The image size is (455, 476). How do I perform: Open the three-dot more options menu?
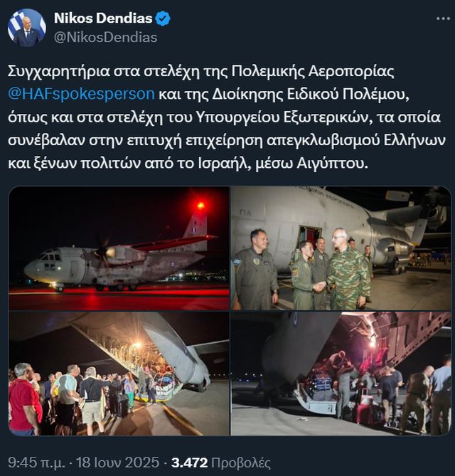[x=443, y=18]
